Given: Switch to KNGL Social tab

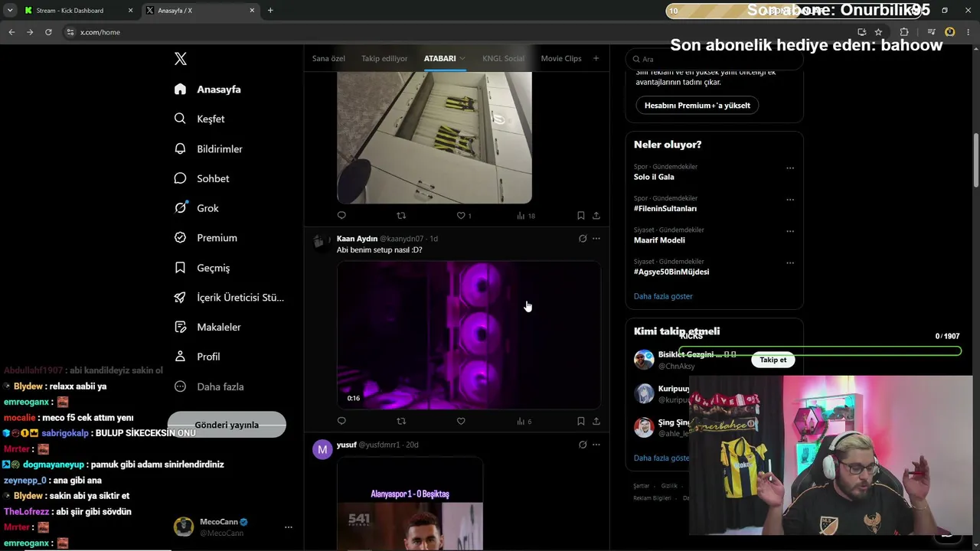Looking at the screenshot, I should tap(503, 58).
